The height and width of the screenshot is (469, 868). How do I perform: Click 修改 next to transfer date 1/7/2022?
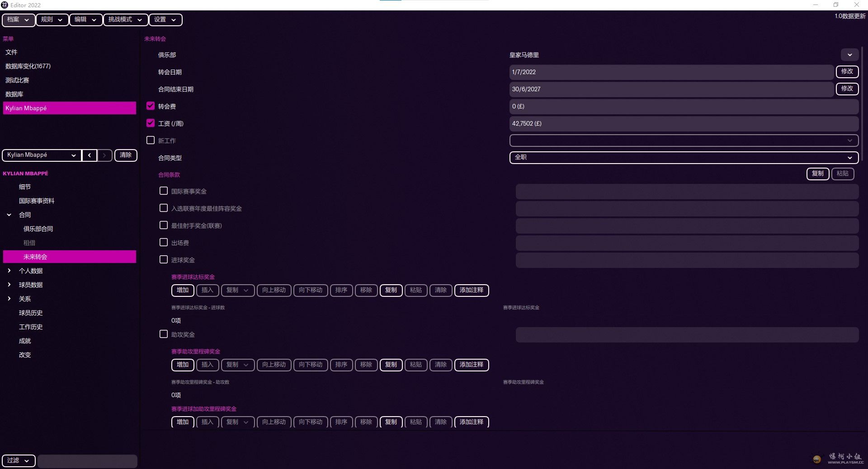pos(847,72)
